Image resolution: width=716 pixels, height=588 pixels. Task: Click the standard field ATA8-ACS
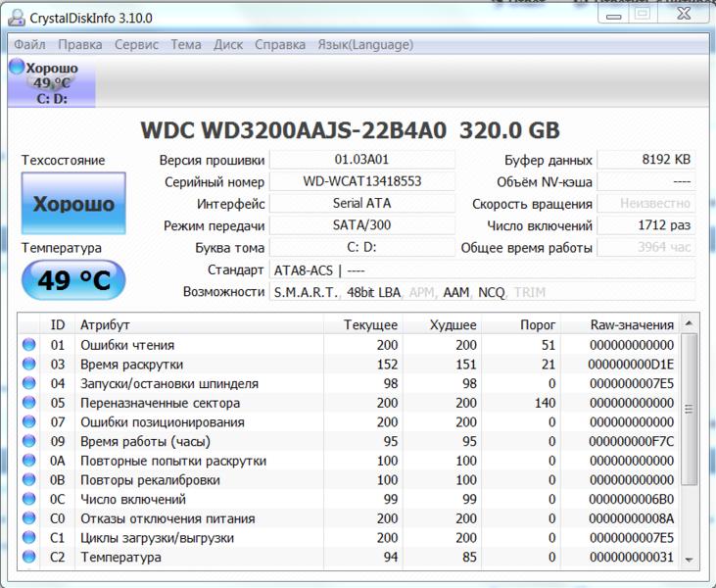tap(482, 270)
